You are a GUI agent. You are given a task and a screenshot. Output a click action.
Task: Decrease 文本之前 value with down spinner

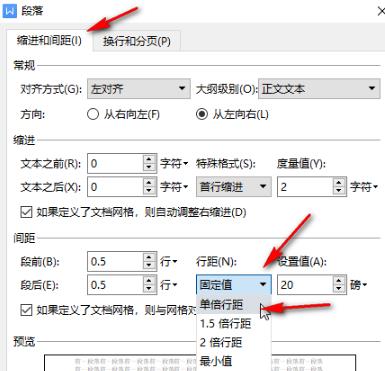tap(149, 168)
